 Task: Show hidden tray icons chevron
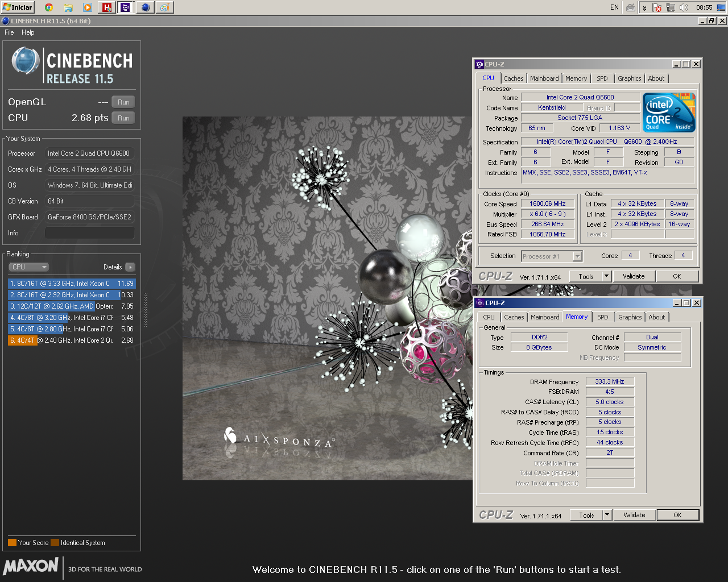point(644,7)
